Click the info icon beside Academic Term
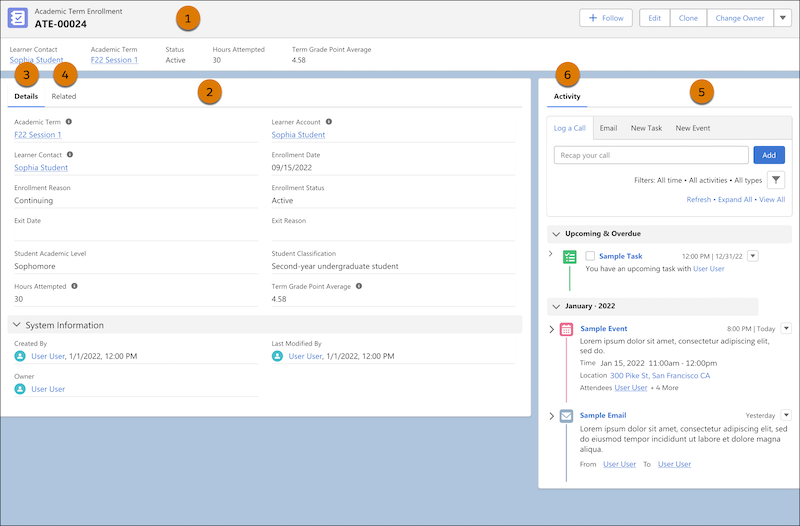Image resolution: width=800 pixels, height=526 pixels. pyautogui.click(x=69, y=122)
